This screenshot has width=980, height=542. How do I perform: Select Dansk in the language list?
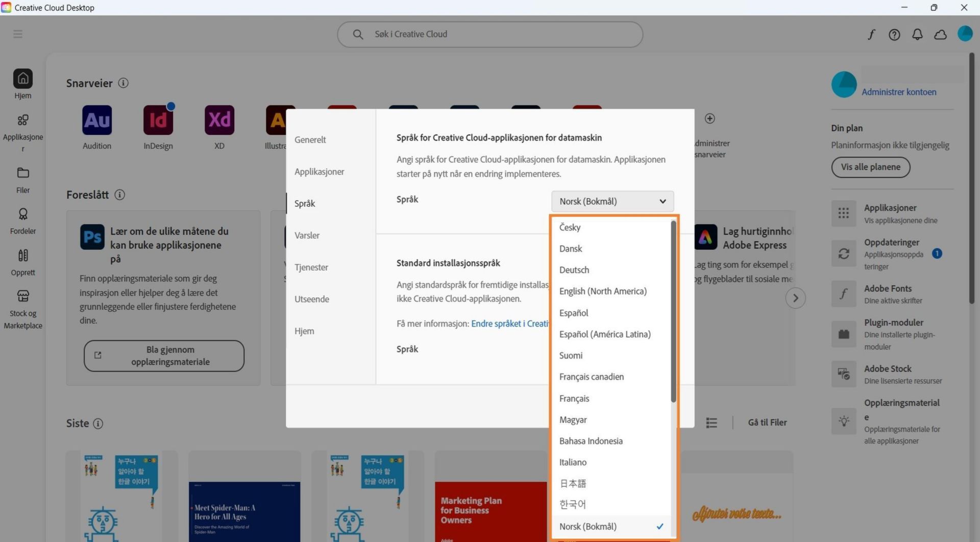click(611, 249)
